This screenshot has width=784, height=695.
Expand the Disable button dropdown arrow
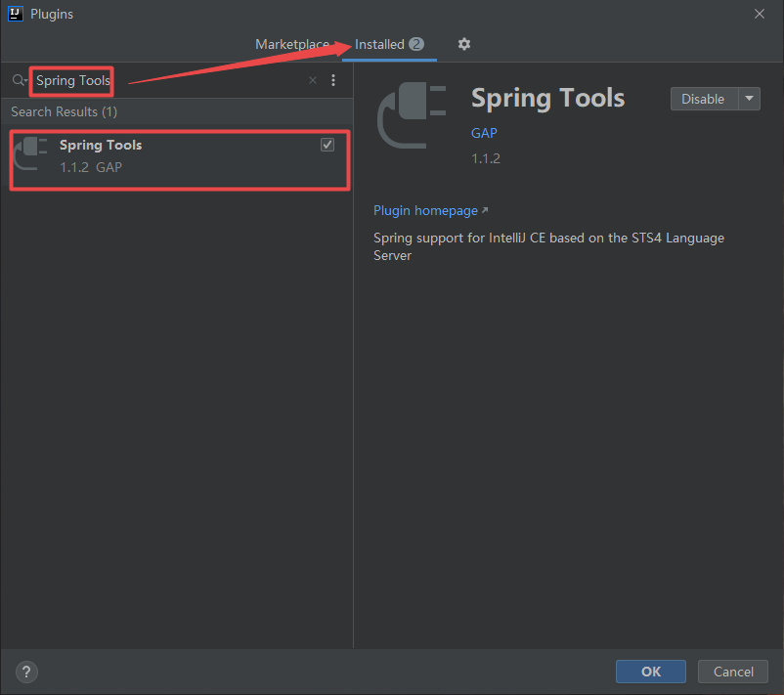click(x=749, y=99)
